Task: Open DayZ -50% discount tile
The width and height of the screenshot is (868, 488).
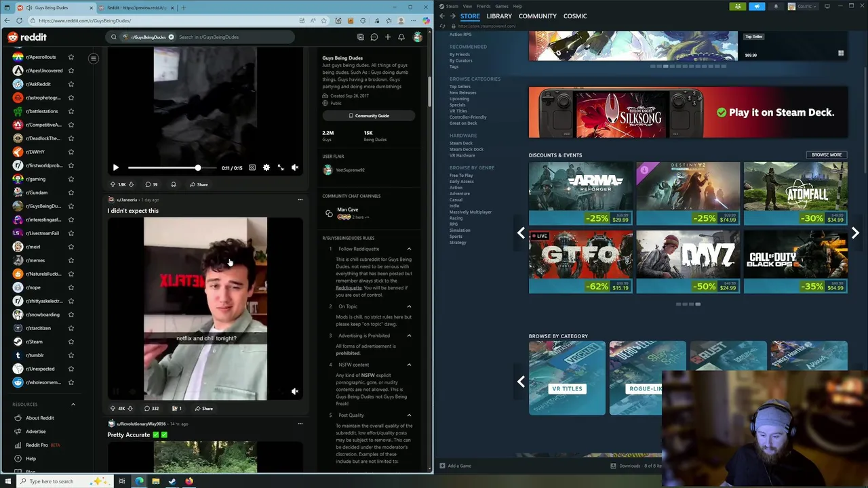Action: coord(688,262)
